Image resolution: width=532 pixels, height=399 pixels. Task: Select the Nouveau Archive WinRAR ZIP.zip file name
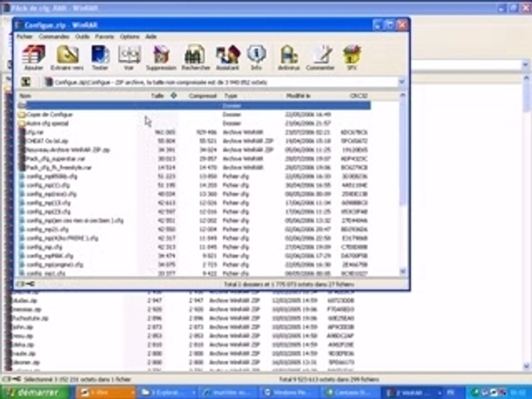(68, 150)
